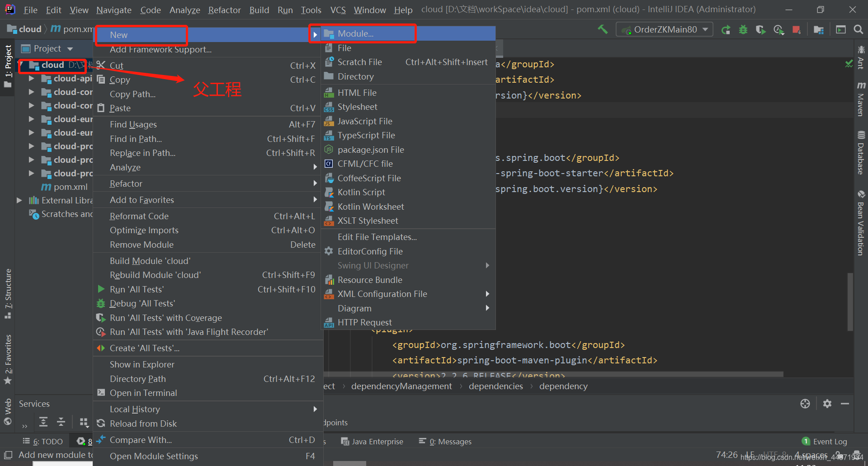Click the pom.xml breadcrumb in navigation bar

(72, 29)
